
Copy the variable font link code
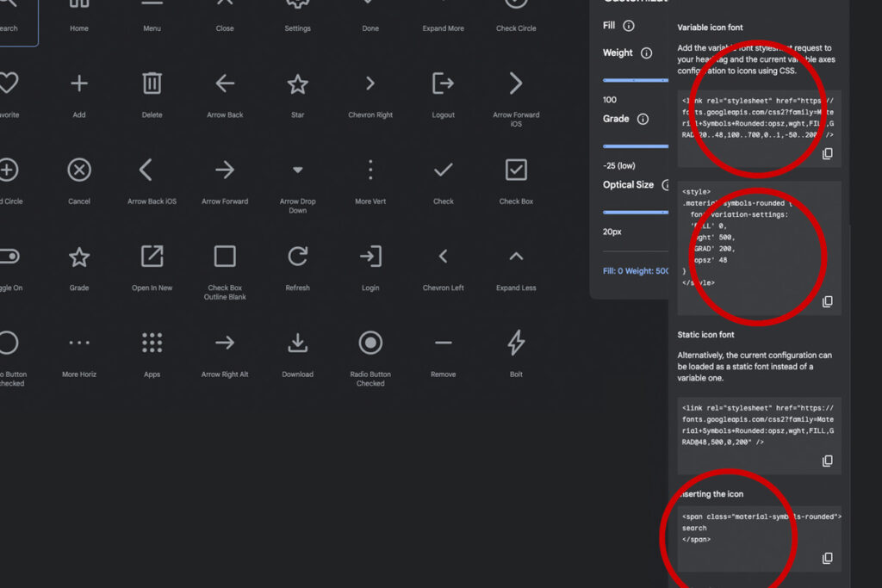(828, 153)
